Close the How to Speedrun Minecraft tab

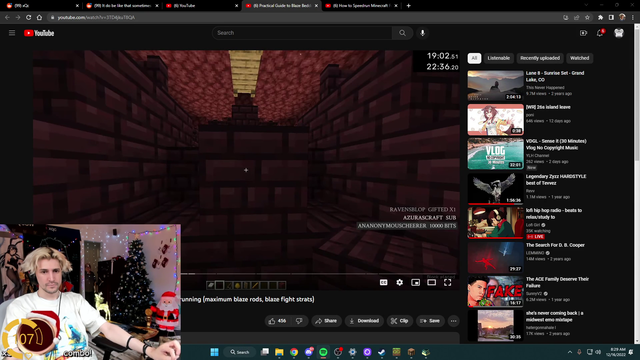(x=396, y=6)
